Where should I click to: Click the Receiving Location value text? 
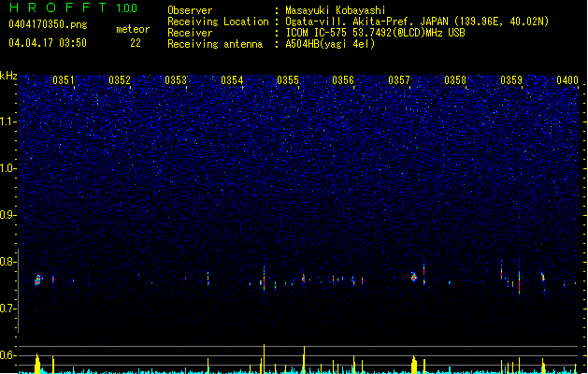[417, 22]
